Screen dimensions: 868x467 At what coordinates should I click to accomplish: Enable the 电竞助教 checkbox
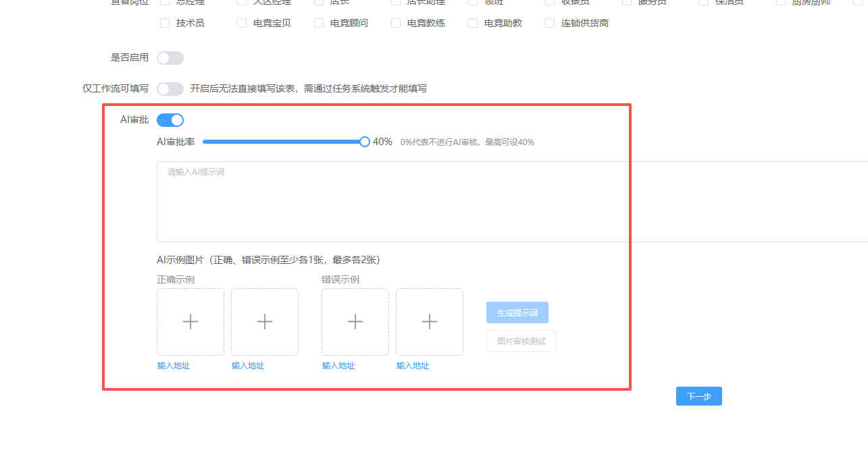coord(473,23)
